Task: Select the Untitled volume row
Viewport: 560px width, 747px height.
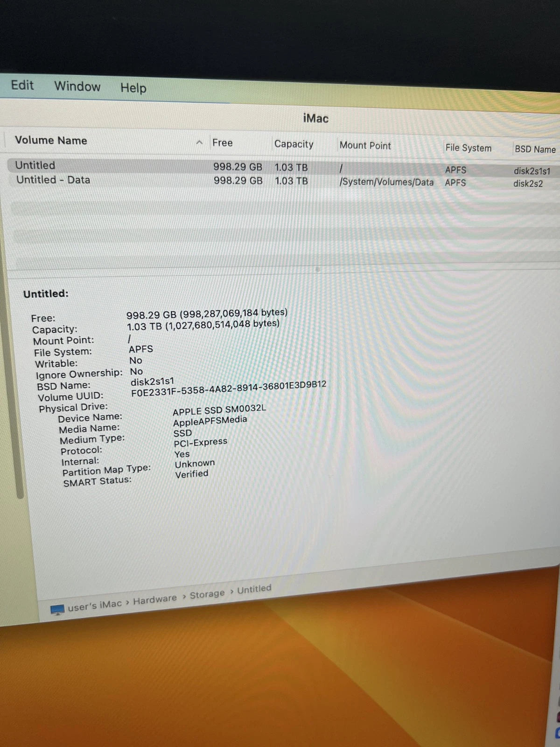Action: (x=283, y=167)
